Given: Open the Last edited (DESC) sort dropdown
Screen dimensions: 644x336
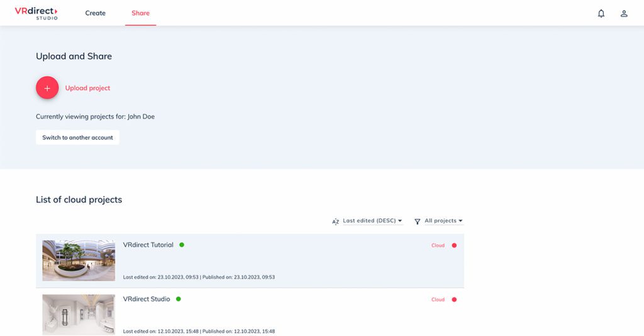Looking at the screenshot, I should tap(372, 220).
